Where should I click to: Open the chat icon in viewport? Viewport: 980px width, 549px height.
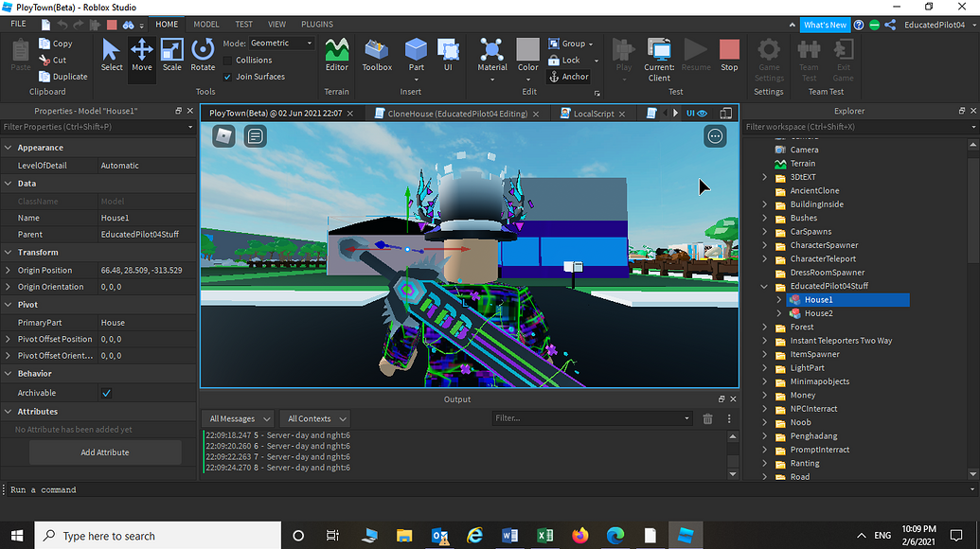click(255, 136)
